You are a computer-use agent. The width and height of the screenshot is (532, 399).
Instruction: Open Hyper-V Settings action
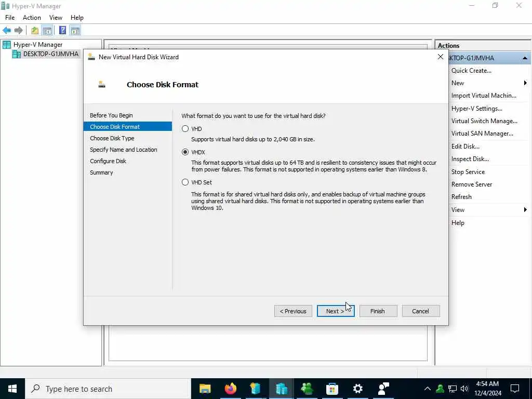pos(477,109)
